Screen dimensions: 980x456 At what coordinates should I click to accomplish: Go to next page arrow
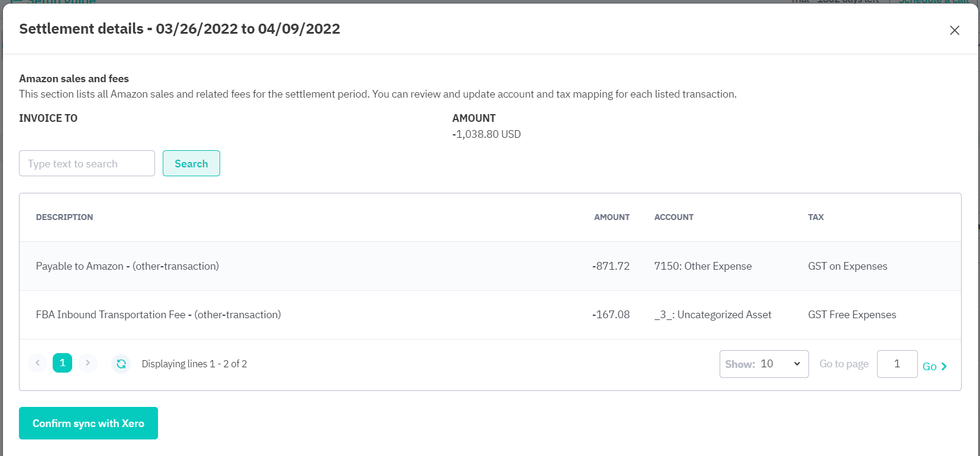(88, 363)
